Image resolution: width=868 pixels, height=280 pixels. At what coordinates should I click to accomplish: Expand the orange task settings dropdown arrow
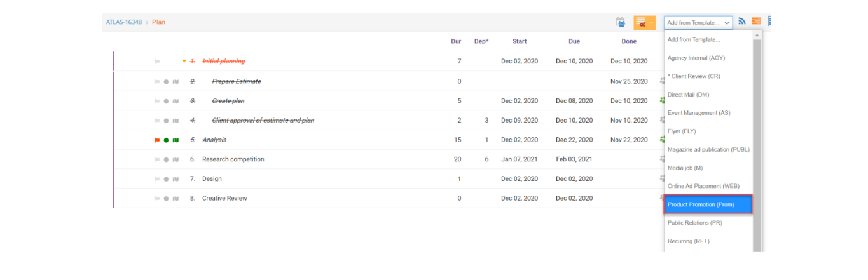pos(652,23)
